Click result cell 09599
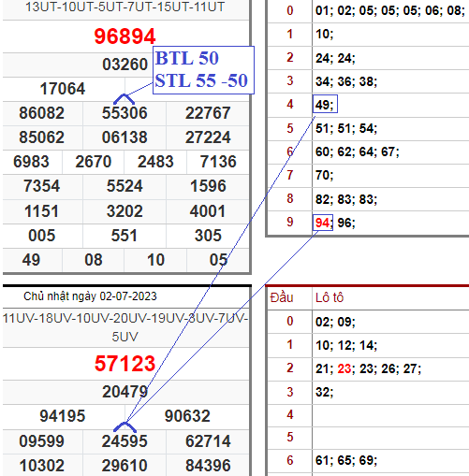 pyautogui.click(x=41, y=441)
